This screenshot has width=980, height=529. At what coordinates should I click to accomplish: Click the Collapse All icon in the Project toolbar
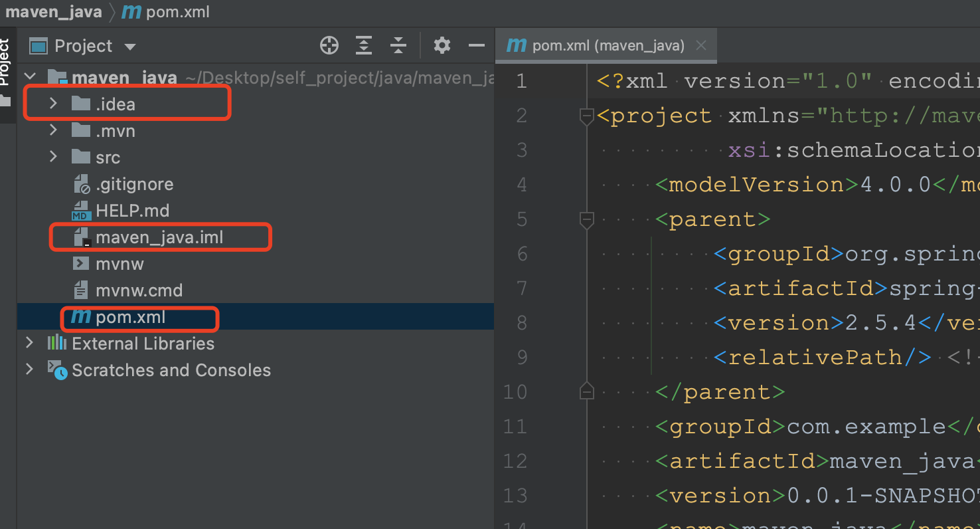398,46
